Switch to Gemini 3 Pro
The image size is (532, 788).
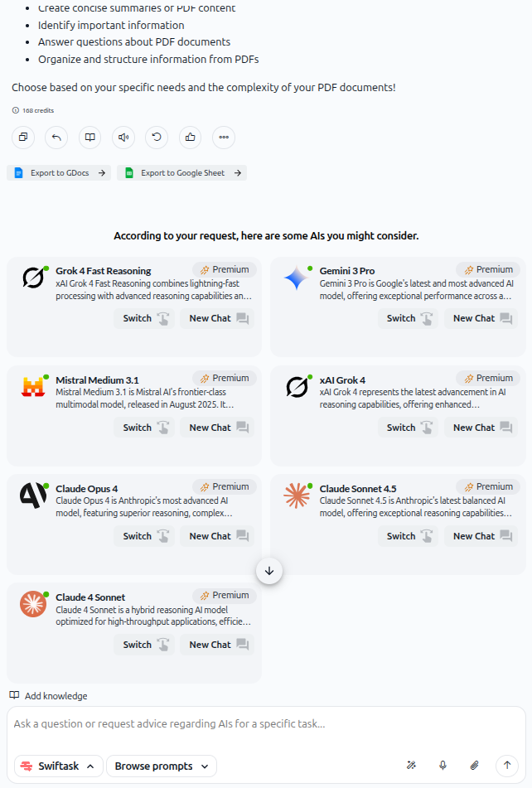[x=408, y=319]
